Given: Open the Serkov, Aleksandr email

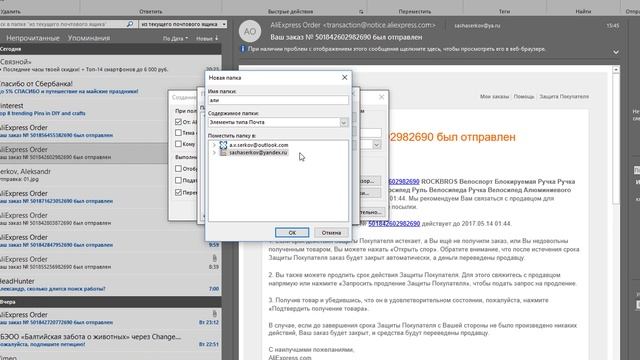Looking at the screenshot, I should pos(110,175).
